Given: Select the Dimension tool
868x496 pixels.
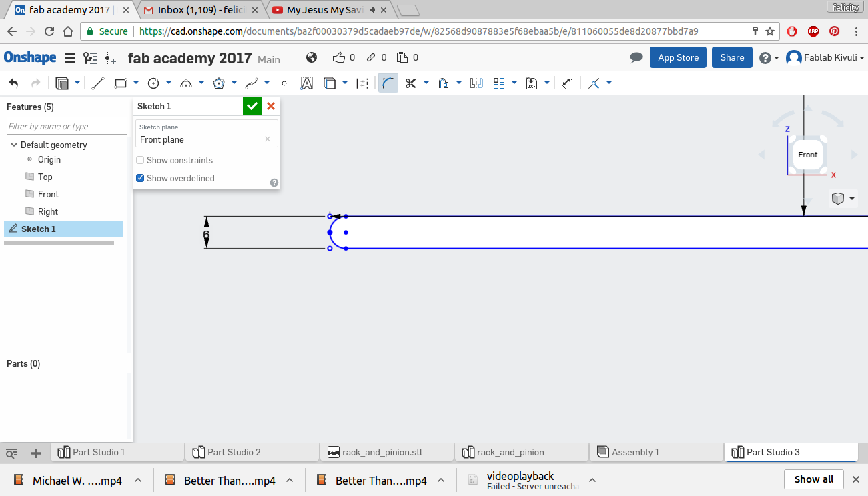Looking at the screenshot, I should tap(568, 83).
